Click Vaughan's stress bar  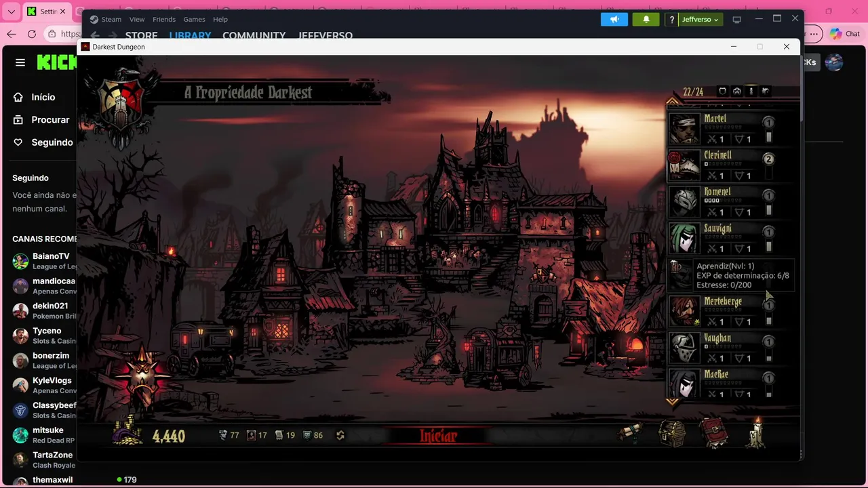coord(722,346)
